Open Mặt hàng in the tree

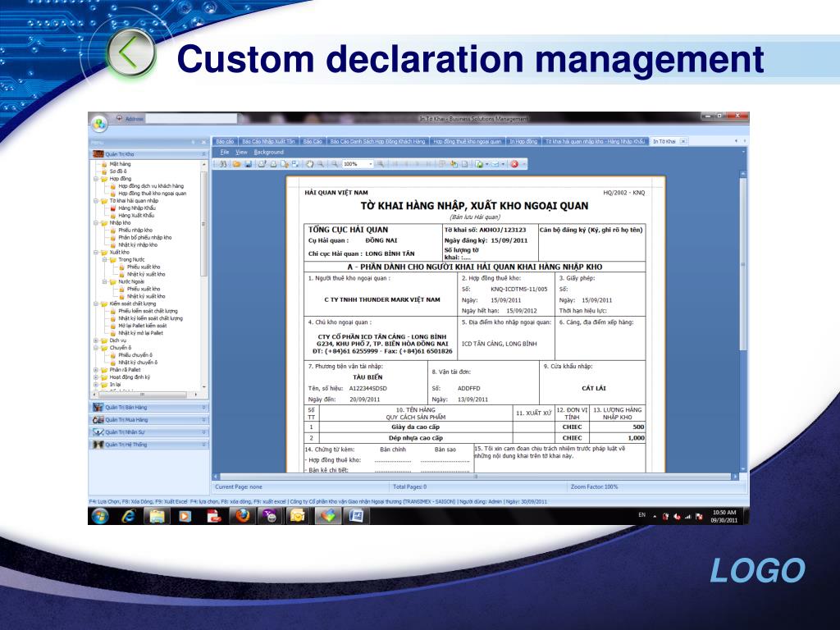click(x=120, y=164)
